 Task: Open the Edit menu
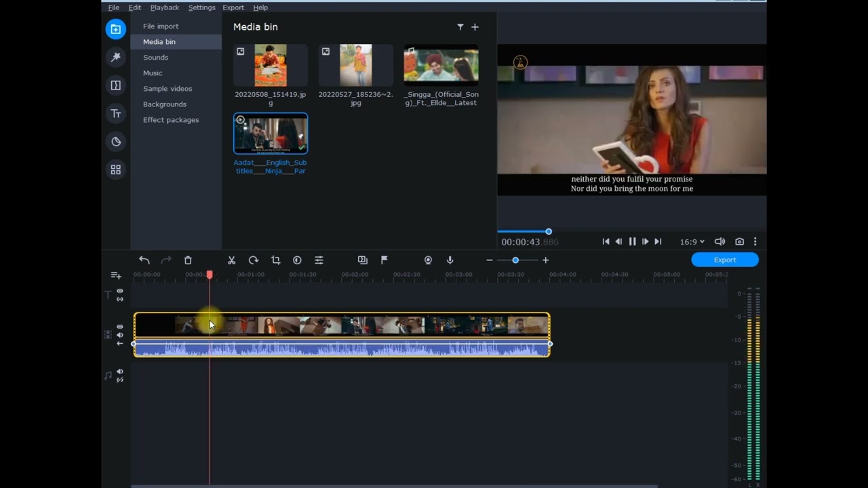(x=135, y=7)
